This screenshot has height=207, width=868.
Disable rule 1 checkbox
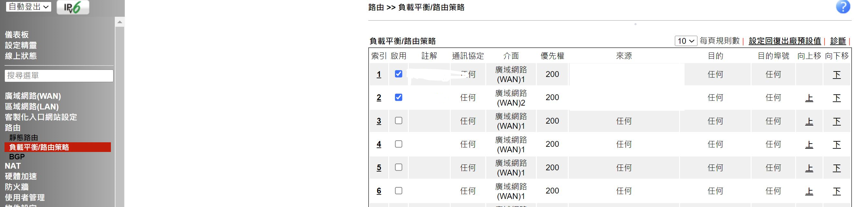[398, 74]
